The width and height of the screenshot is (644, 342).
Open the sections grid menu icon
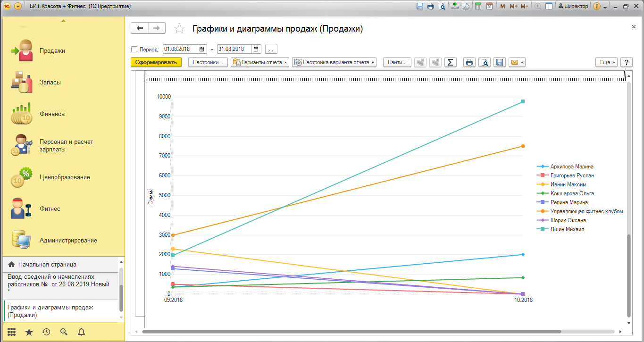point(12,332)
